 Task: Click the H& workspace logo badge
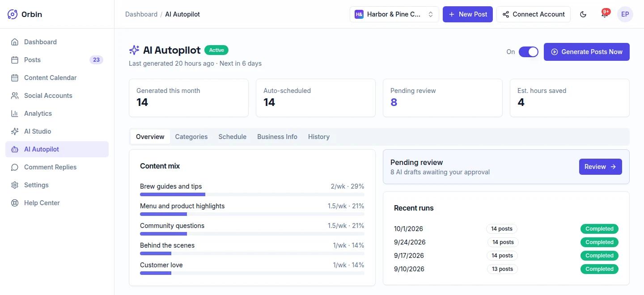(x=359, y=14)
